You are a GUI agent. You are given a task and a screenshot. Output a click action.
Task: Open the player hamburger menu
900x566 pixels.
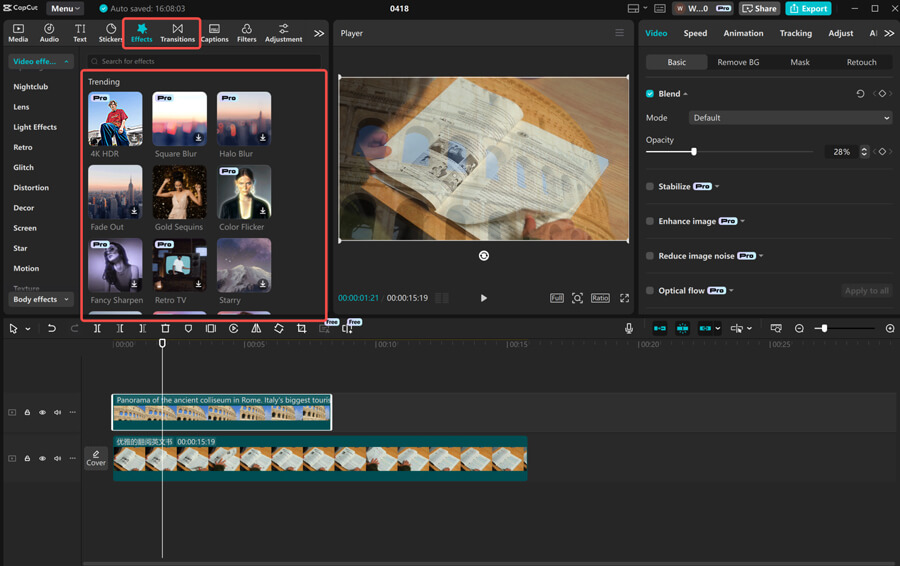pyautogui.click(x=619, y=33)
